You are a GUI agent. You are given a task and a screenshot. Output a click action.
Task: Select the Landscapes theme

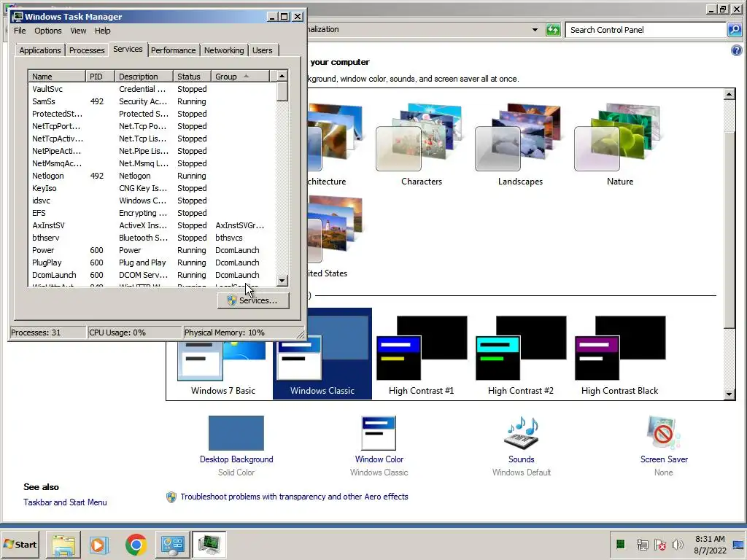tap(520, 145)
